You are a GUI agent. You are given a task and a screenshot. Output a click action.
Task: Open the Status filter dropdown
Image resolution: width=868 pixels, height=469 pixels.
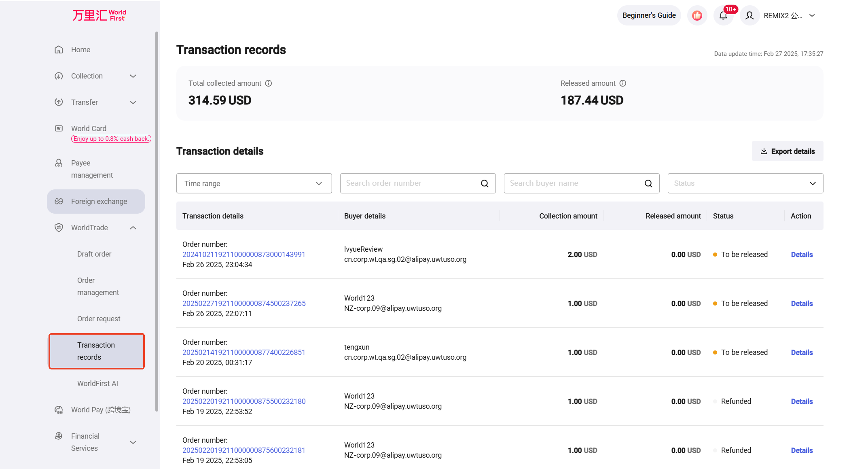[x=745, y=183]
